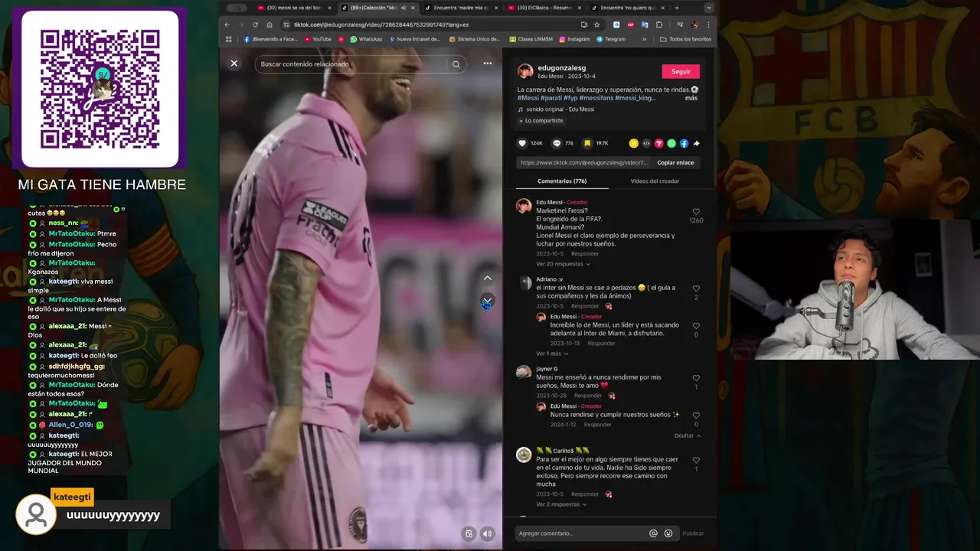Bookmark this page with the star icon
This screenshot has height=551, width=980.
596,24
